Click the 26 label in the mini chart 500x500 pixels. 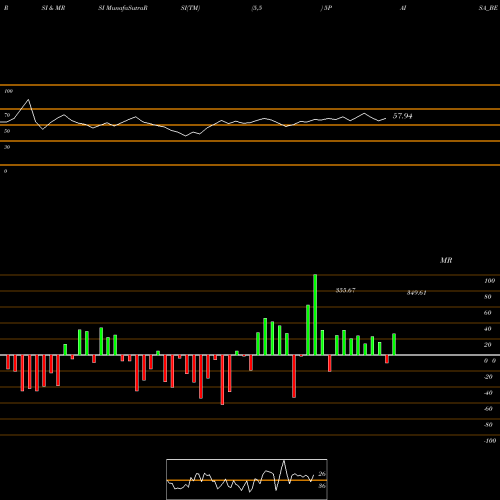coord(322,474)
